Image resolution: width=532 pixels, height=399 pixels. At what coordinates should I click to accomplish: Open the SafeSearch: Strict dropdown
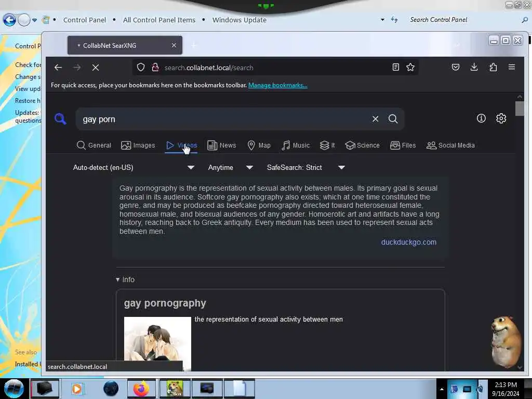coord(305,167)
